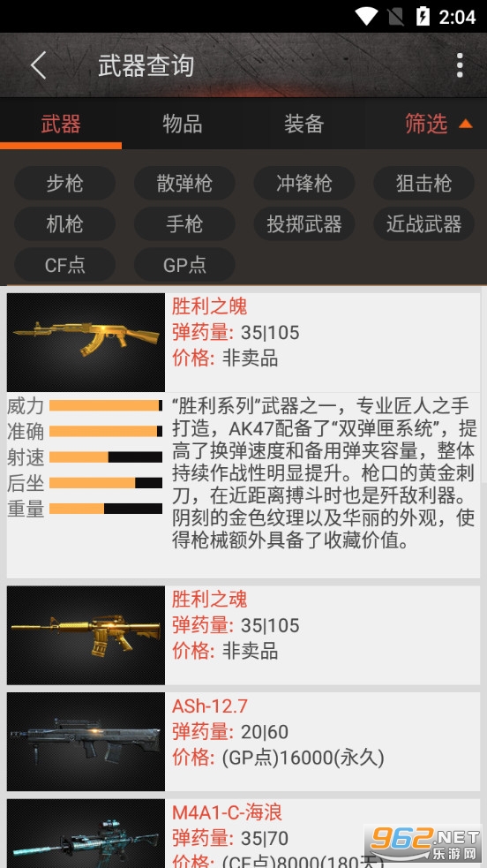
Task: Tap the back arrow icon
Action: click(x=38, y=65)
